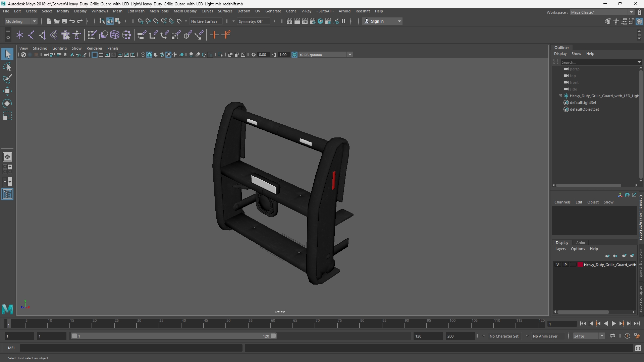Open the viewport Shading menu
644x362 pixels.
coord(40,48)
